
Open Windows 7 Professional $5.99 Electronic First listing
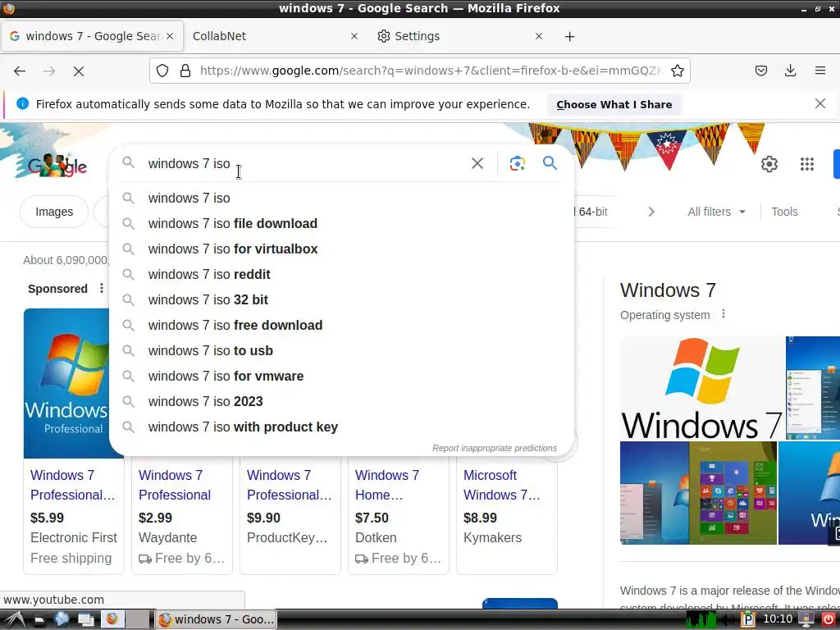tap(73, 485)
